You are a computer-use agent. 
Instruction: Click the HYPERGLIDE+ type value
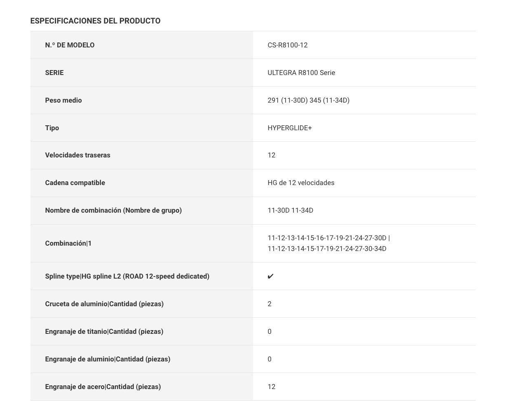coord(289,128)
